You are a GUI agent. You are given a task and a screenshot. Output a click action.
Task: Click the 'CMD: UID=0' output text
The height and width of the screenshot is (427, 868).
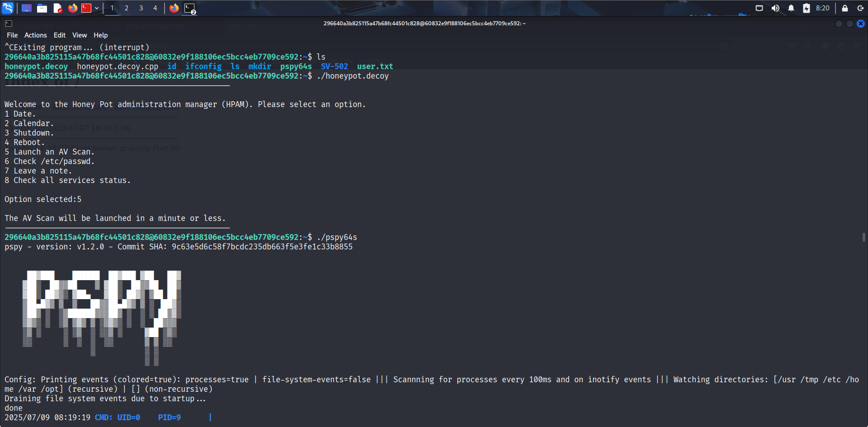click(x=118, y=418)
